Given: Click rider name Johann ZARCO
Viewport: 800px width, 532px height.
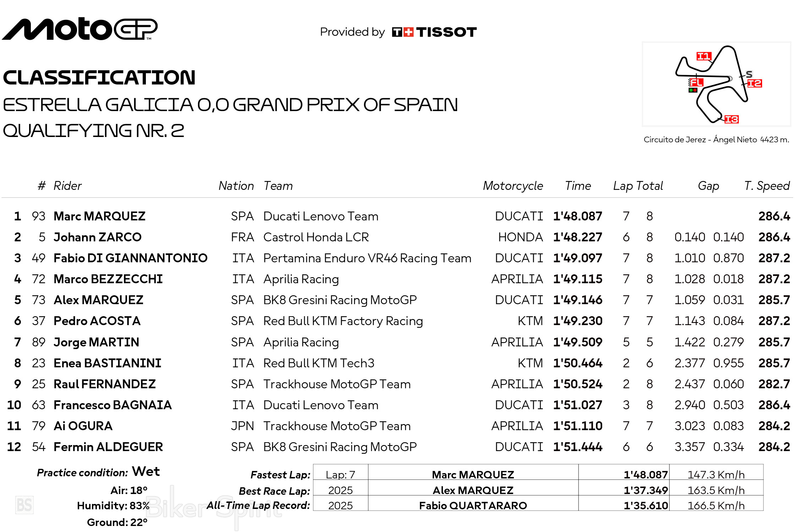Looking at the screenshot, I should 97,237.
